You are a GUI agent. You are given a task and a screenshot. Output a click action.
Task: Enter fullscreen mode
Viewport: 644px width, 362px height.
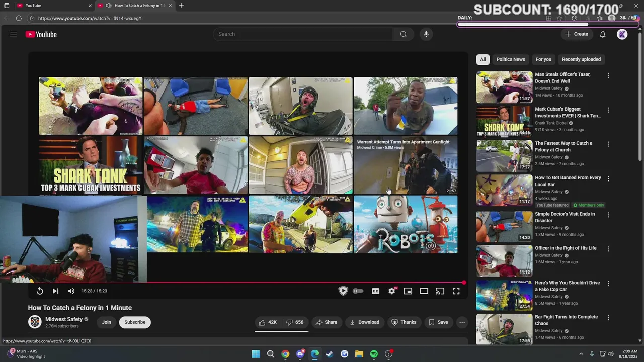pyautogui.click(x=456, y=291)
